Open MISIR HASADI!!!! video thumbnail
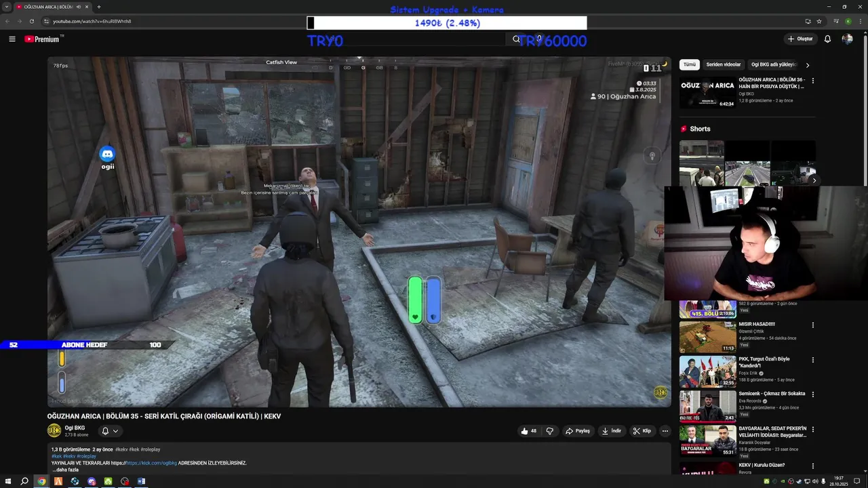Screen dimensions: 868x488 click(x=707, y=337)
